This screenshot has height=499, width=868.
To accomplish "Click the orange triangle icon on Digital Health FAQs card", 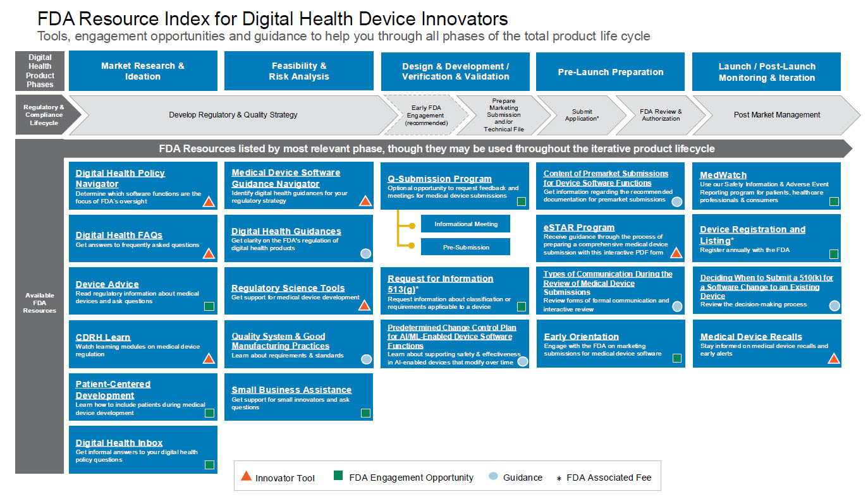I will pos(209,254).
